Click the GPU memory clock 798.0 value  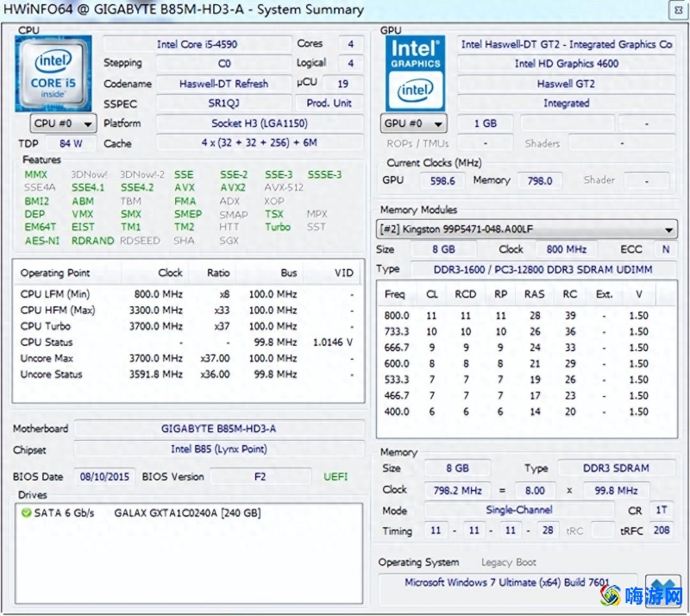[540, 181]
